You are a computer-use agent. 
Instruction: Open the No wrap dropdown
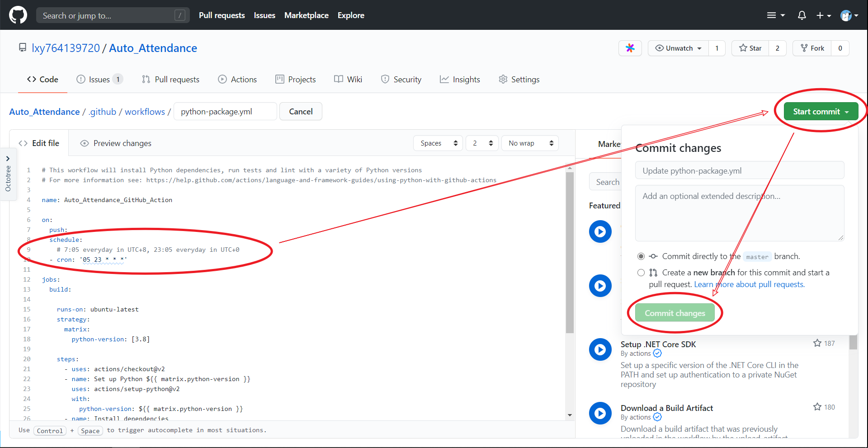[530, 143]
